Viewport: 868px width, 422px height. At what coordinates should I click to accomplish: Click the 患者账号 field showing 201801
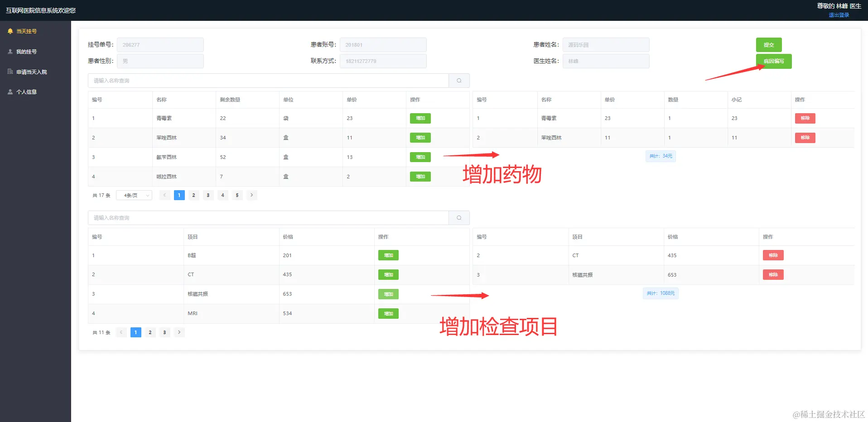point(383,45)
